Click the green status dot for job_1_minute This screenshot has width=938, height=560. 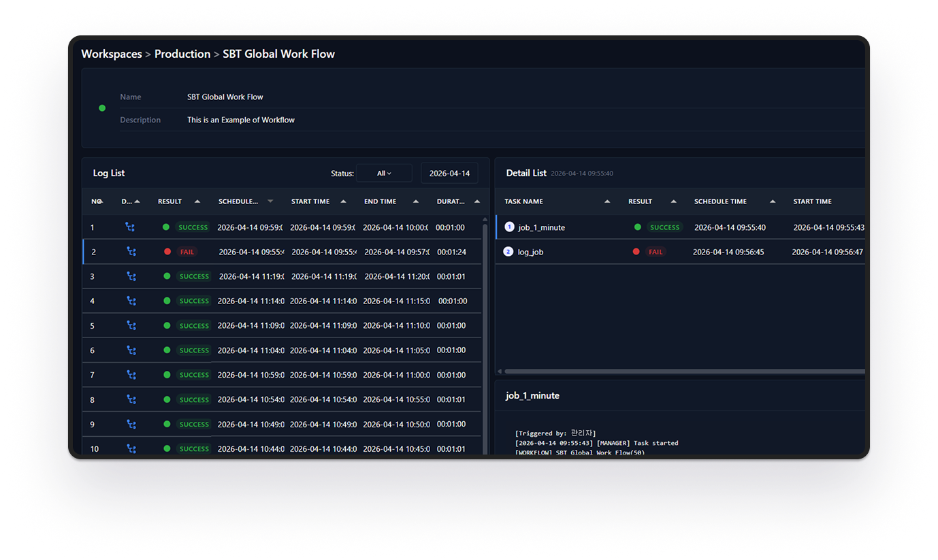[638, 227]
